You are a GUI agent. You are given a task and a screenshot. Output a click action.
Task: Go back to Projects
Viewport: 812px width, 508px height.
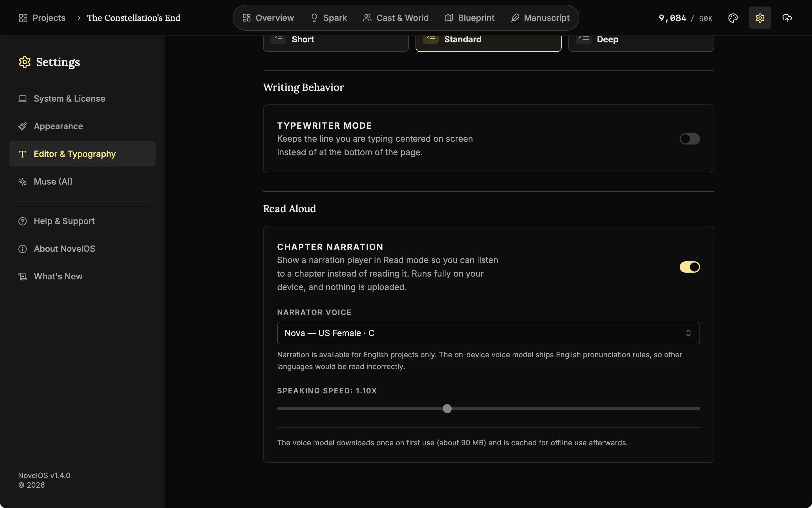[x=42, y=18]
